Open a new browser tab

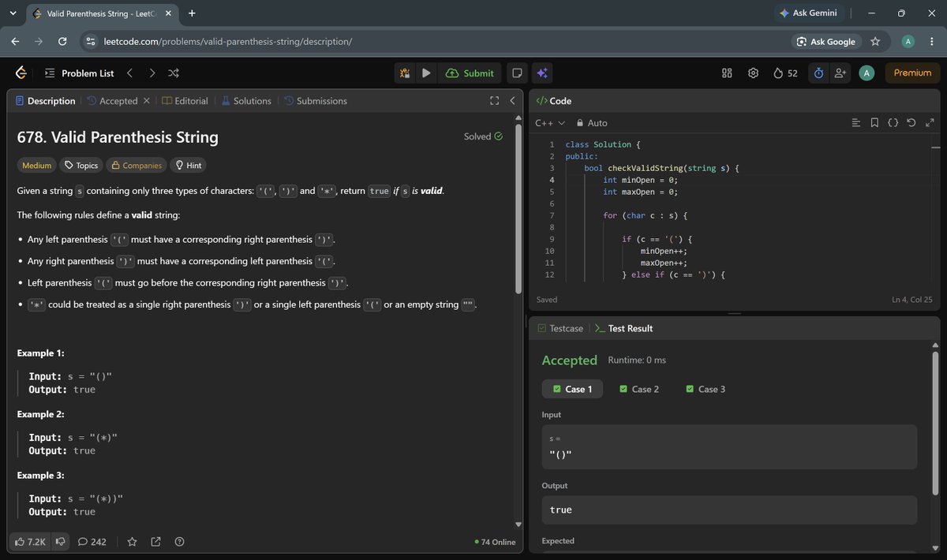192,13
